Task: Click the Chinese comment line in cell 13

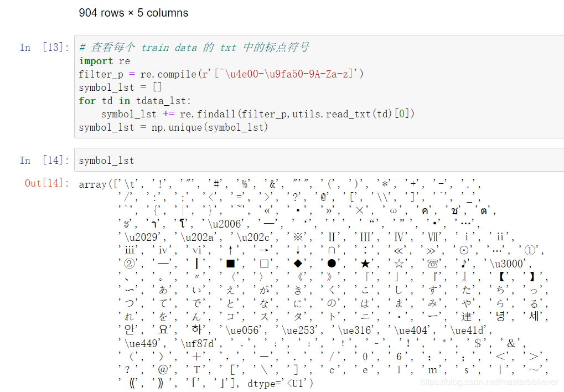Action: [194, 47]
